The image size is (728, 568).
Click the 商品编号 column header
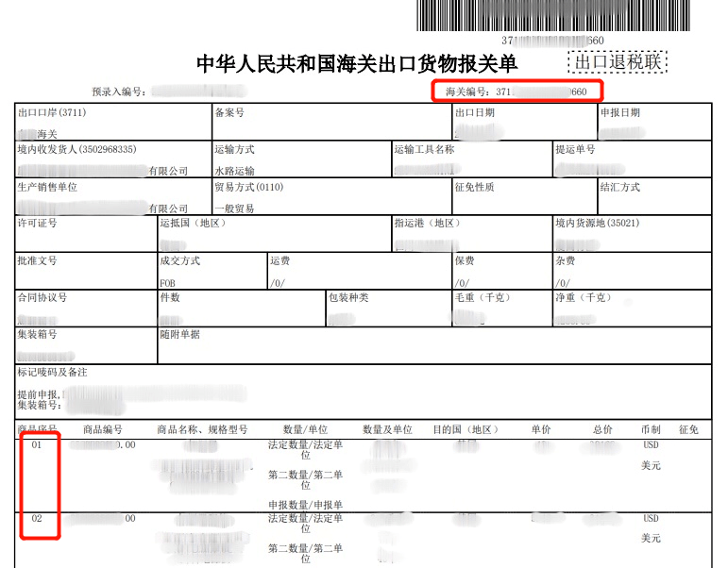[x=103, y=429]
